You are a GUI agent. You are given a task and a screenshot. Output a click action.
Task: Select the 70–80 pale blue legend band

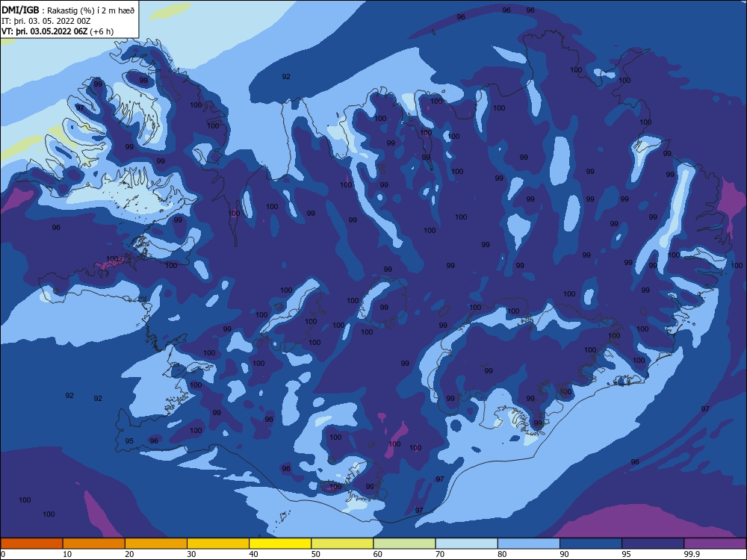pyautogui.click(x=466, y=544)
